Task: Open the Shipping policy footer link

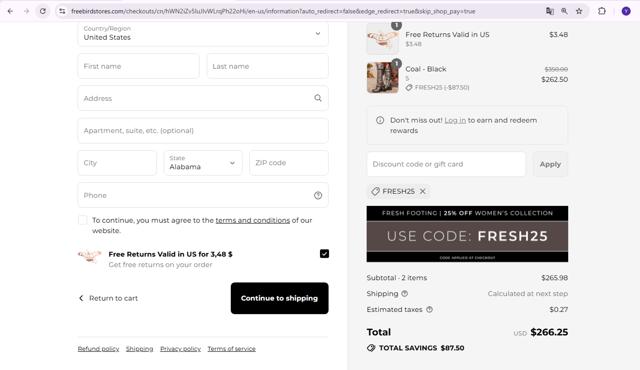Action: coord(140,349)
